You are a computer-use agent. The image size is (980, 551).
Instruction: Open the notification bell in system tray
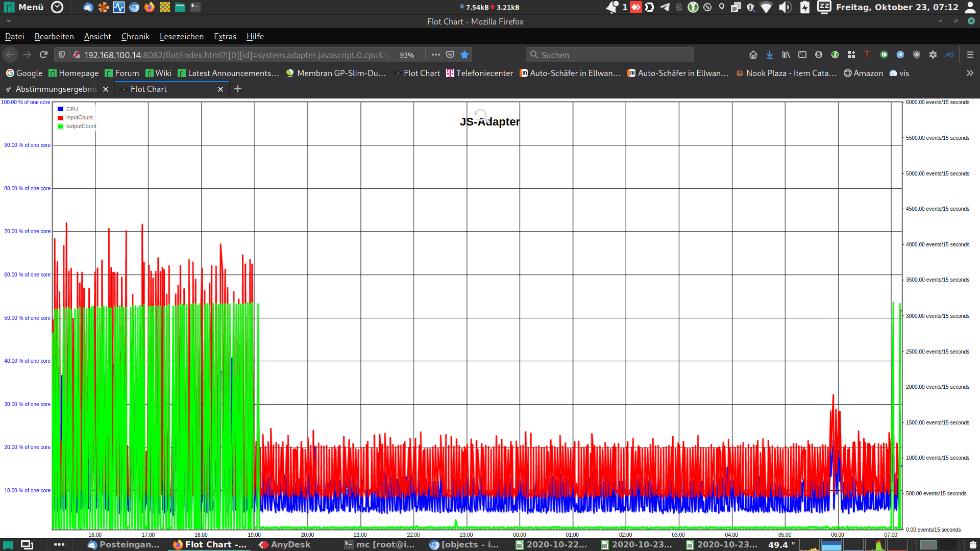pos(612,7)
